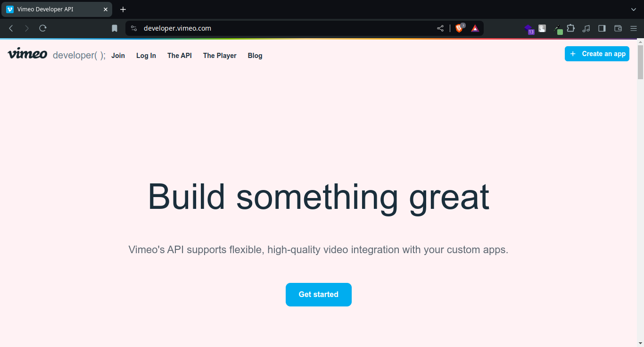Click the purple extension badge showing 13
This screenshot has height=347, width=644.
tap(529, 28)
